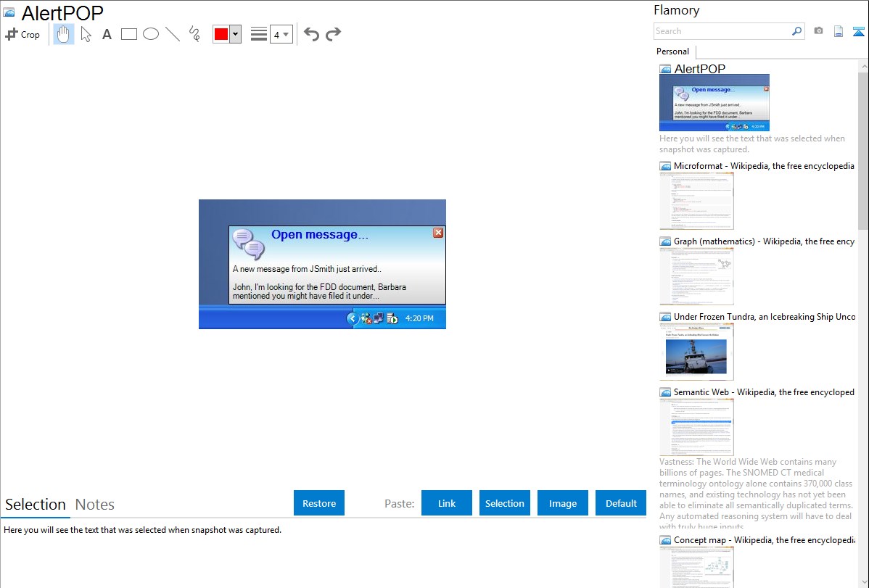Click the scrollbar up arrow in sidebar
869x588 pixels.
point(863,66)
